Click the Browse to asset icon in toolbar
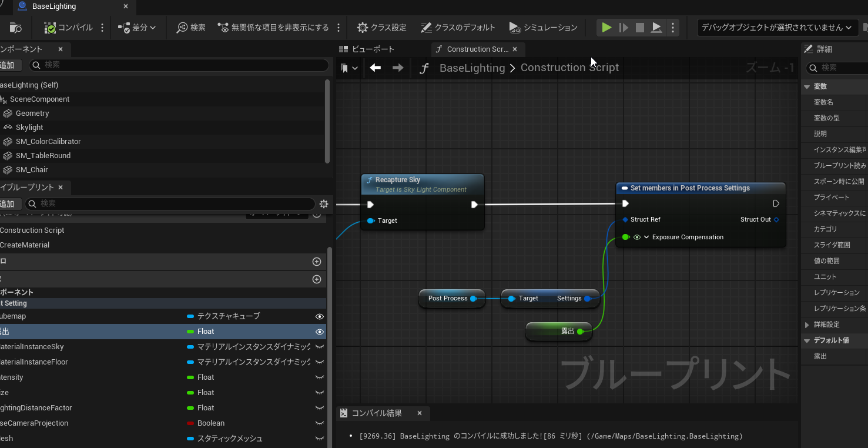 [16, 28]
